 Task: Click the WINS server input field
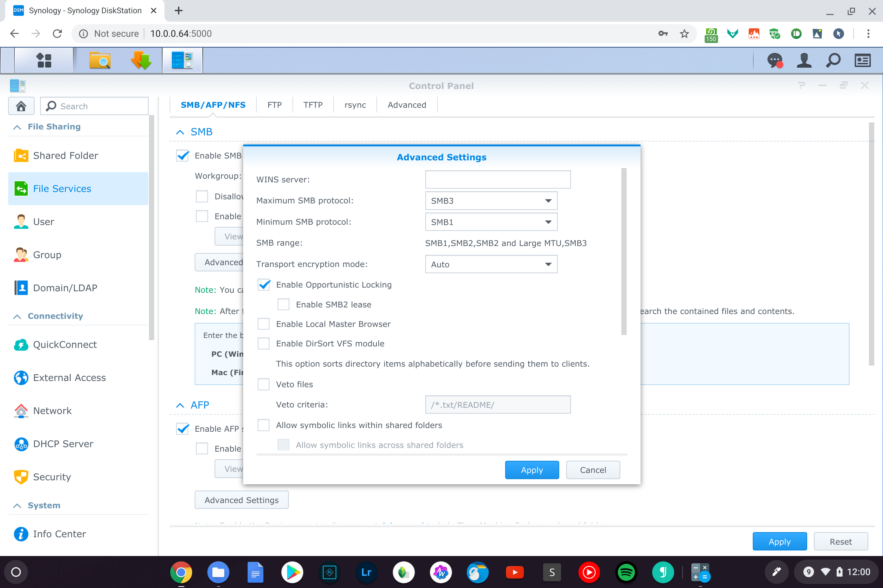[497, 179]
